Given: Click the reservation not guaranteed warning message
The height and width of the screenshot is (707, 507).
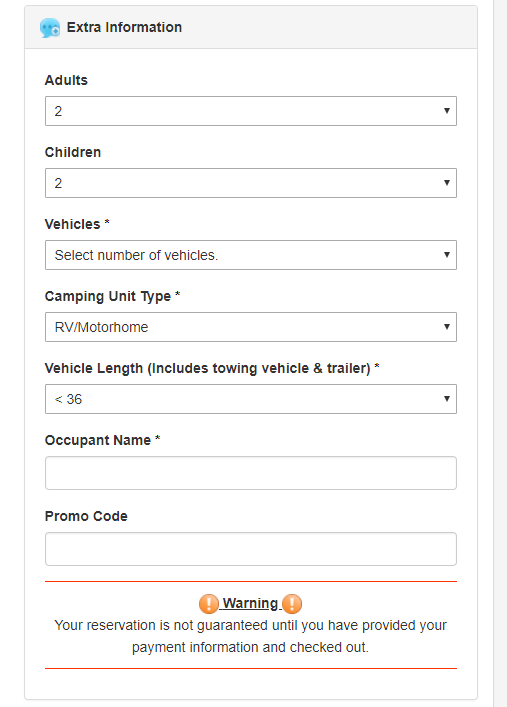Looking at the screenshot, I should (x=250, y=636).
